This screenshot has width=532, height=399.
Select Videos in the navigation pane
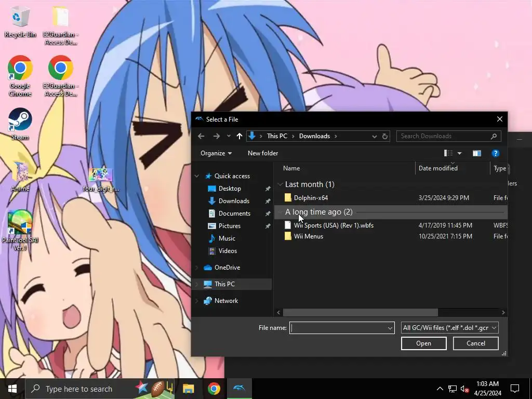[228, 251]
